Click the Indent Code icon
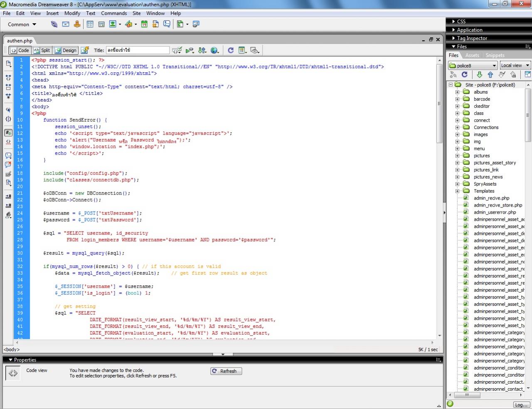Viewport: 532px width, 409px height. pos(8,196)
